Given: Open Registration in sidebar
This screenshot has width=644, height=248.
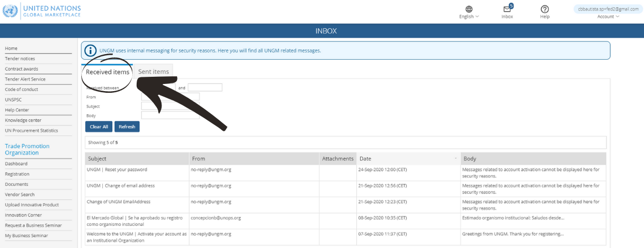Looking at the screenshot, I should click(x=17, y=174).
